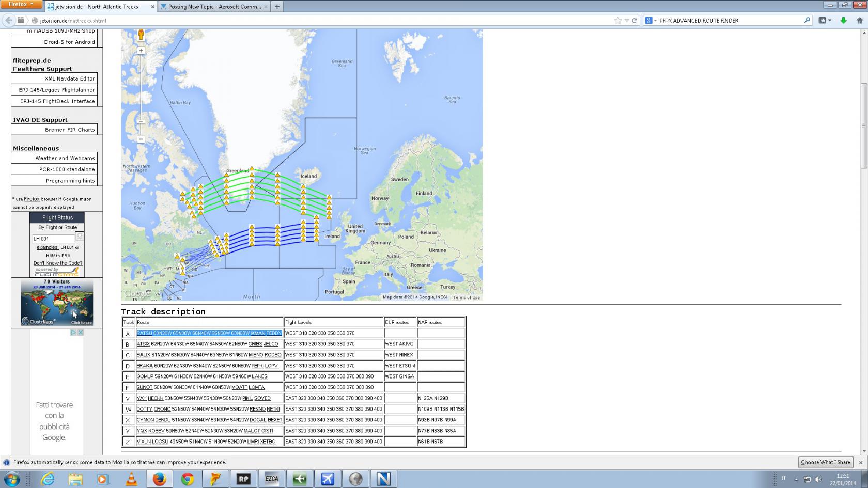Screen dimensions: 868x488
Task: Click the flight number field showing LH 001
Action: tap(53, 239)
